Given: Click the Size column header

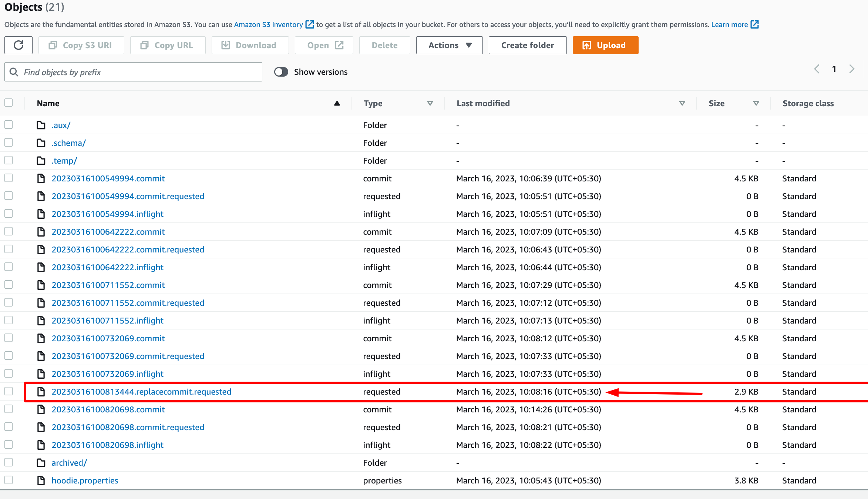Looking at the screenshot, I should coord(716,103).
